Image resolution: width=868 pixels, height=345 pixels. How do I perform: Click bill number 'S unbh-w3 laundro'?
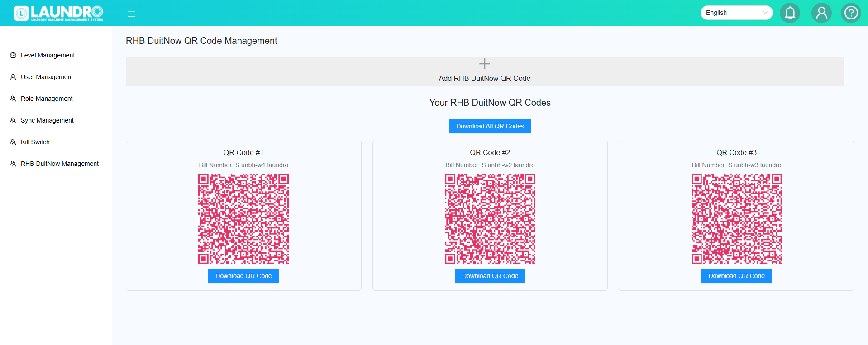(754, 165)
